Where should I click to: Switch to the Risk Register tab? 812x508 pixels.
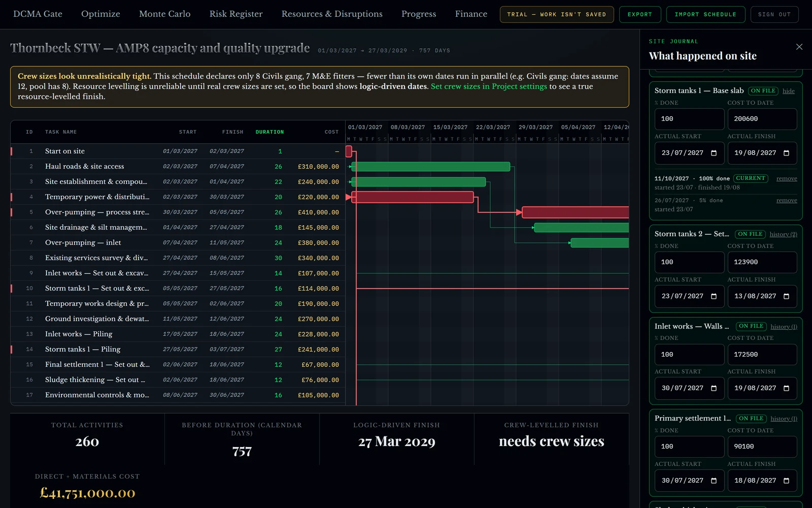pos(236,14)
